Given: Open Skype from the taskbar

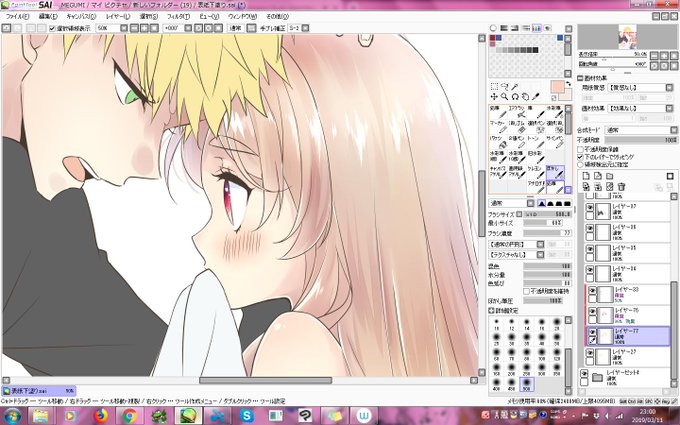Looking at the screenshot, I should (246, 416).
